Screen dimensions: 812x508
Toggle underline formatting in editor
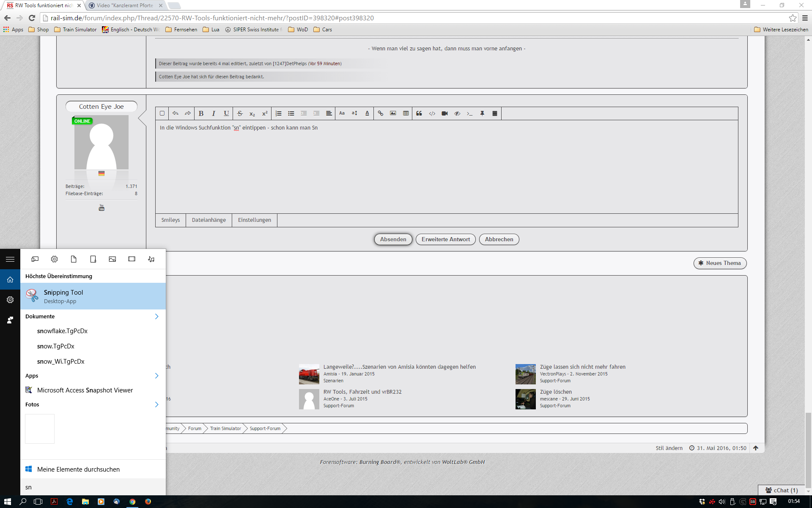click(226, 113)
